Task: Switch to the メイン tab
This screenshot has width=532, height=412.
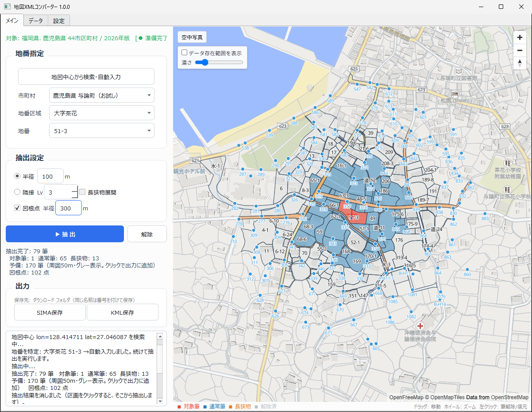Action: [x=12, y=21]
